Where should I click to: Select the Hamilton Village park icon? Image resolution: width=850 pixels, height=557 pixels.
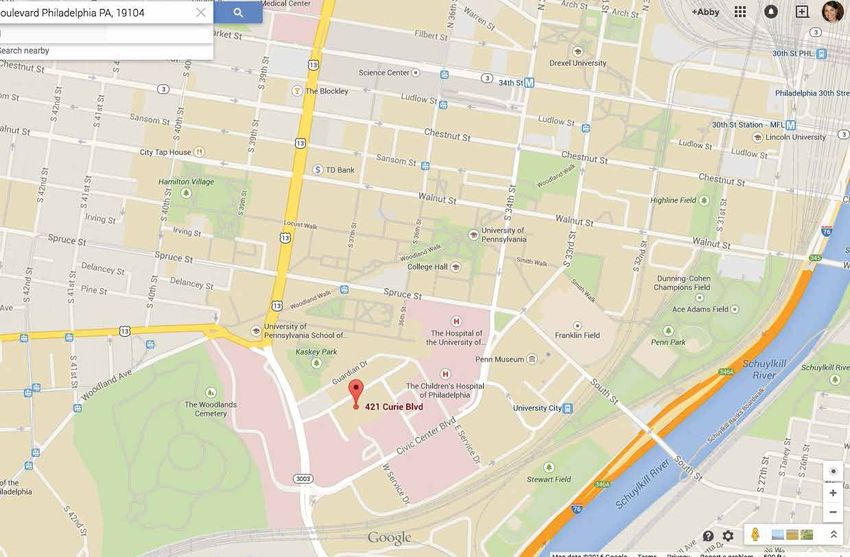coord(186,193)
